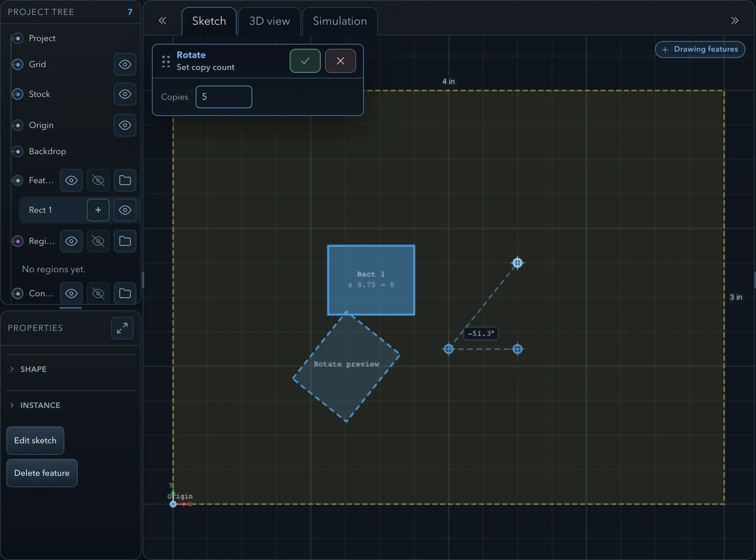Click the Delete feature button
This screenshot has width=756, height=560.
pyautogui.click(x=42, y=473)
